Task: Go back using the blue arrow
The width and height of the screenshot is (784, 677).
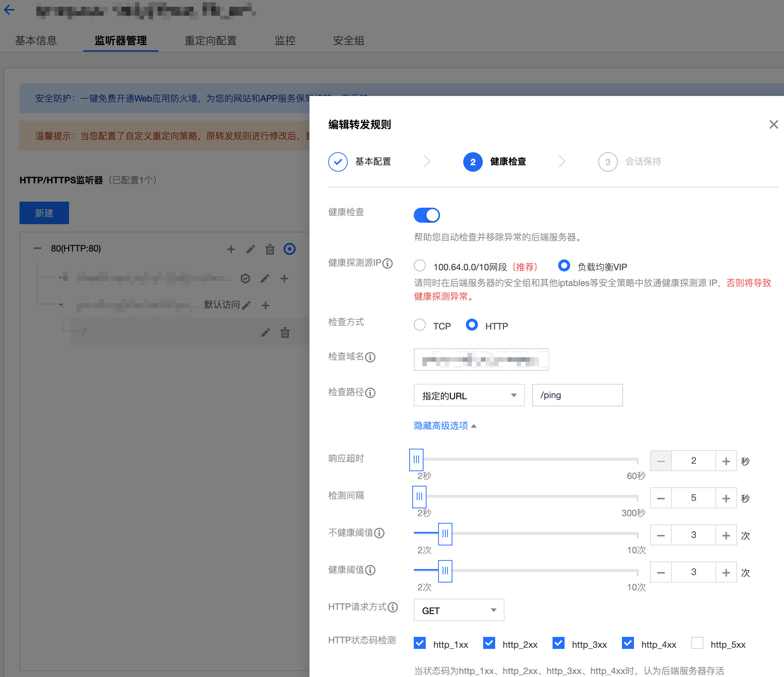Action: click(9, 10)
